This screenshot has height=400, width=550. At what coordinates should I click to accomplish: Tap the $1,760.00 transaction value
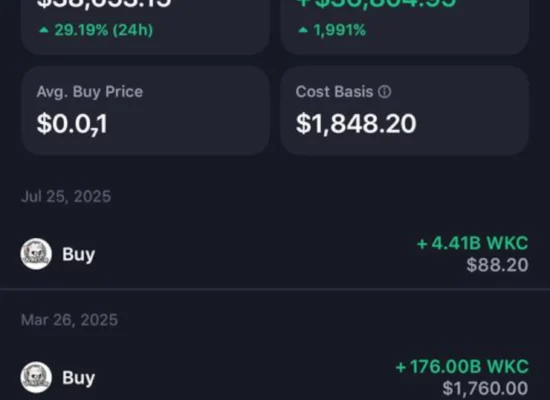[x=485, y=388]
